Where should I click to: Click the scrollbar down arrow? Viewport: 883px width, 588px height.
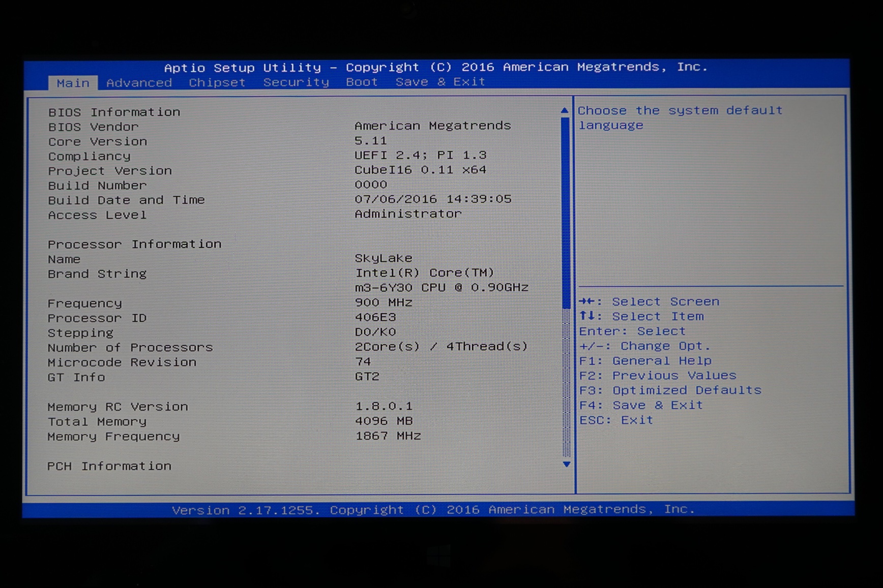(566, 464)
